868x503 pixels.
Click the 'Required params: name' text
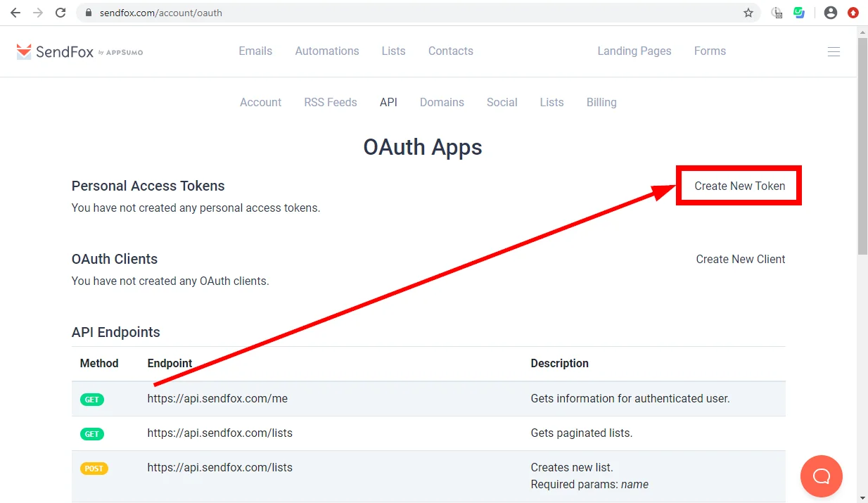tap(589, 484)
